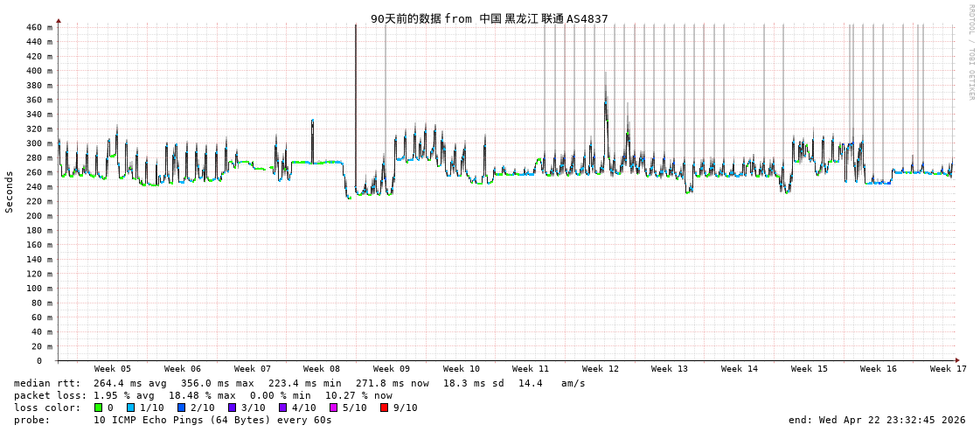Click the graph title mentioning AS4837
The width and height of the screenshot is (980, 432).
tap(489, 18)
